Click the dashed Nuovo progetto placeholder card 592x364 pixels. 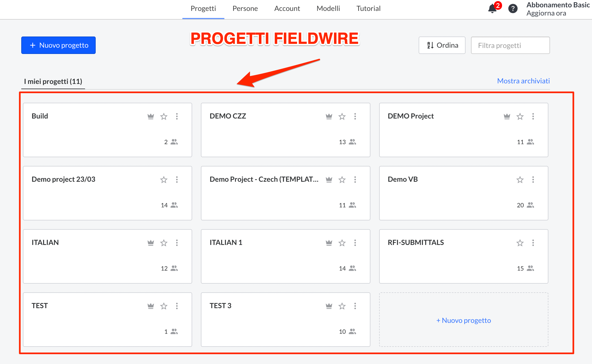tap(463, 320)
